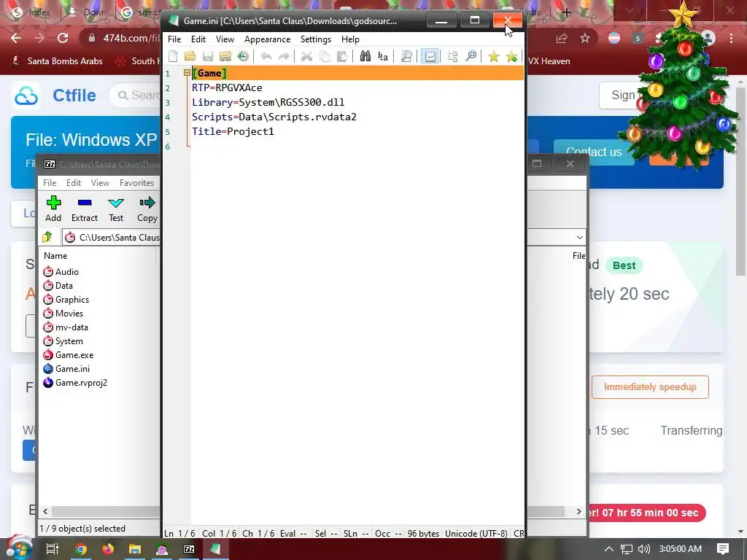
Task: Show hidden system tray icons chevron
Action: tap(608, 549)
